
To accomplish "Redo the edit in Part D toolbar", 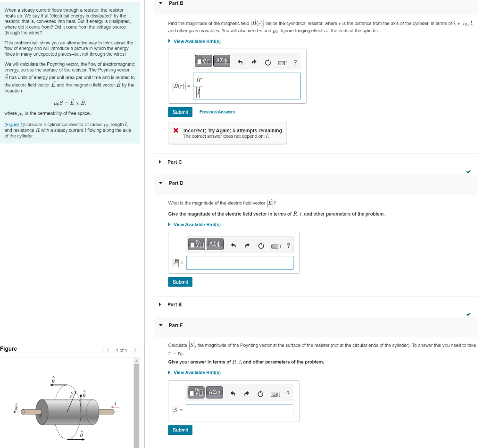I will tap(247, 246).
